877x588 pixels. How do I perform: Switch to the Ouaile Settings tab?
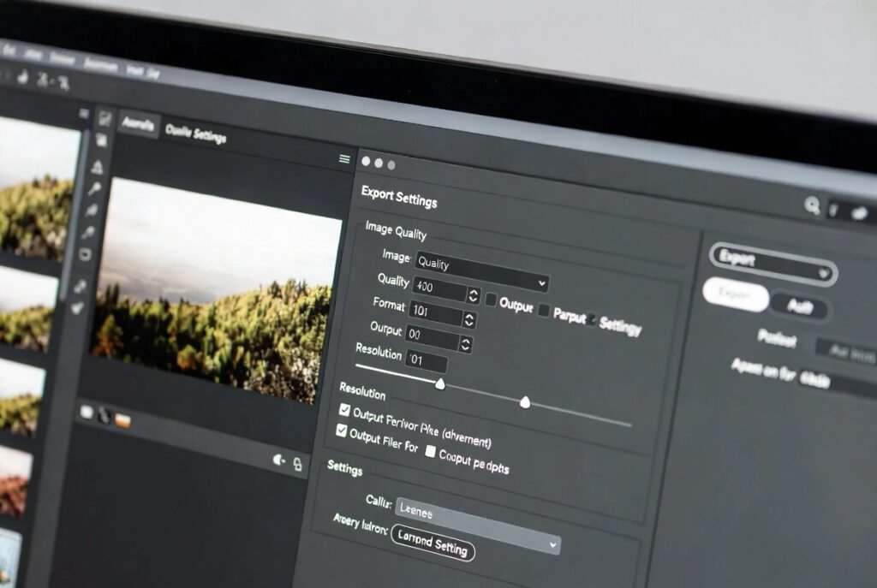[x=195, y=133]
